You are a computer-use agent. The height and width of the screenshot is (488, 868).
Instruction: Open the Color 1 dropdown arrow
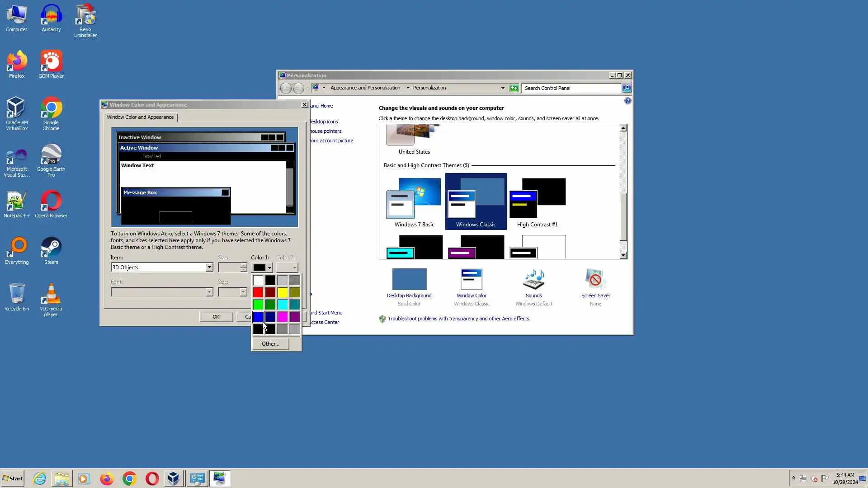269,267
